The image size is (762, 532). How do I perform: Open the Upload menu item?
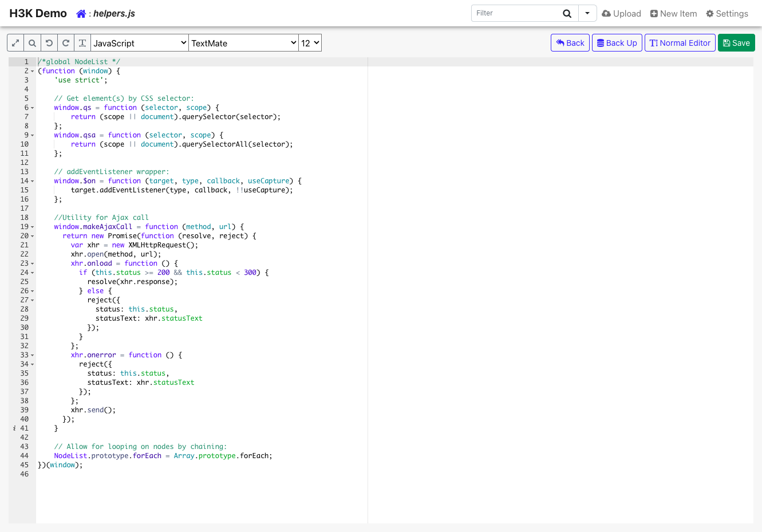click(x=621, y=14)
